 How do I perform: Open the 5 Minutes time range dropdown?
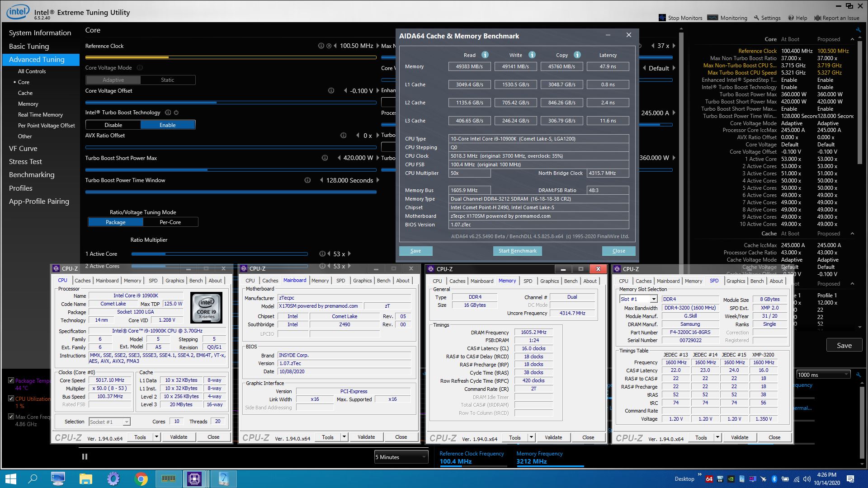tap(401, 457)
